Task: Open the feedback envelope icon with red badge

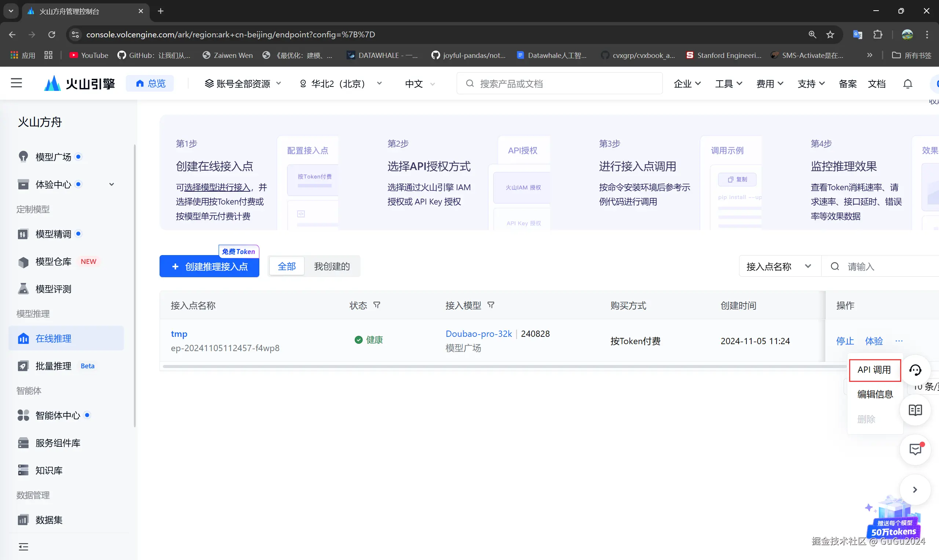Action: 915,449
